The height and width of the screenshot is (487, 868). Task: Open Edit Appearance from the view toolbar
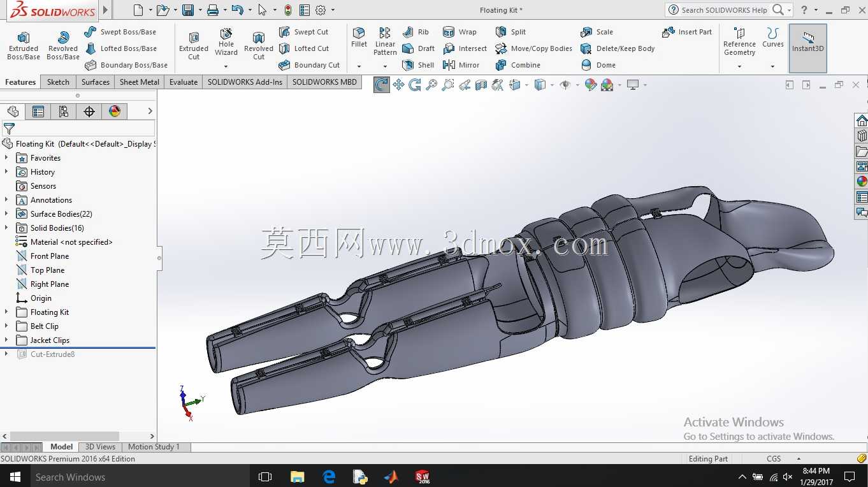pyautogui.click(x=591, y=85)
